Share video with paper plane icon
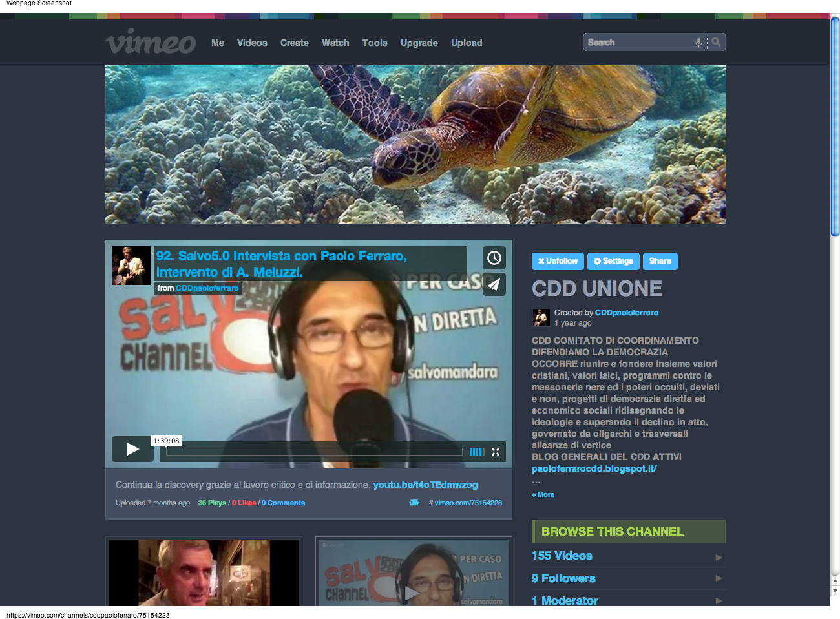Image resolution: width=840 pixels, height=619 pixels. point(494,284)
